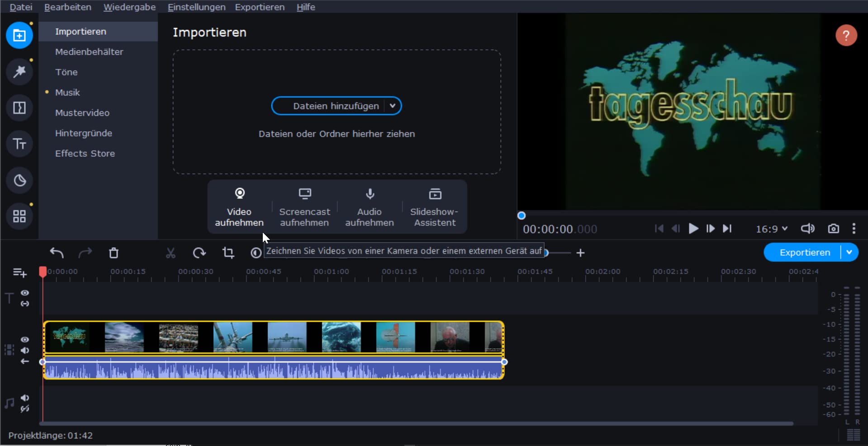This screenshot has width=868, height=446.
Task: Play the preview video
Action: (693, 229)
